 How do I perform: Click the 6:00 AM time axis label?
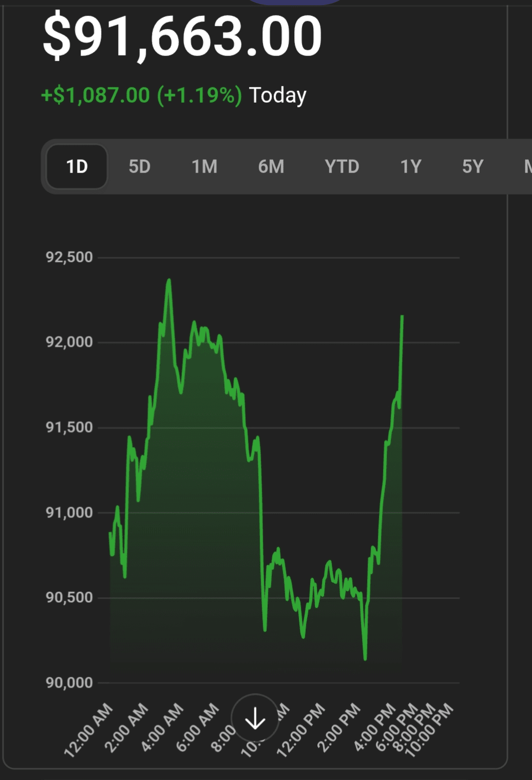(198, 728)
